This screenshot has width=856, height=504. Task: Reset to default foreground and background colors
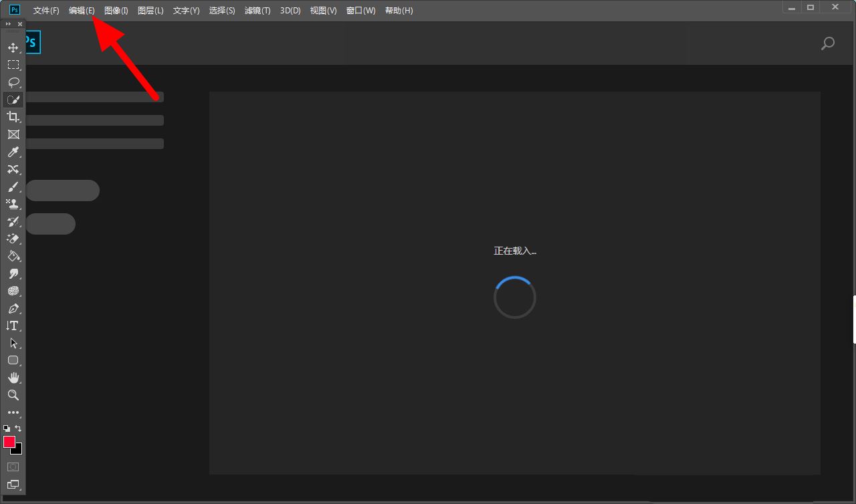[7, 428]
